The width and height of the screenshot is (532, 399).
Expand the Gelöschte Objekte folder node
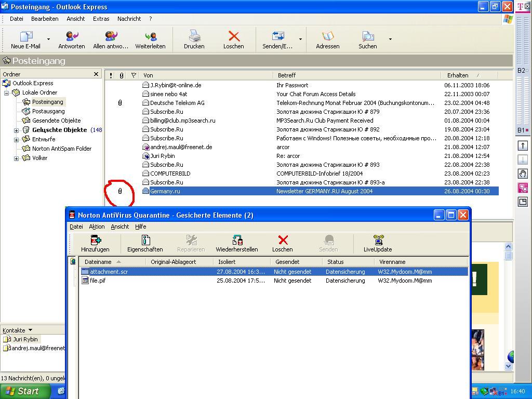[x=16, y=130]
